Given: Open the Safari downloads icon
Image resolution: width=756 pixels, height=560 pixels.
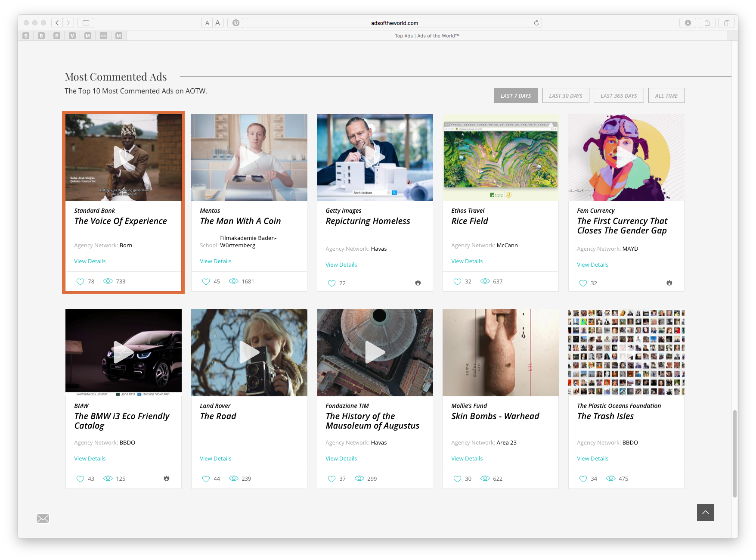Looking at the screenshot, I should [x=688, y=23].
